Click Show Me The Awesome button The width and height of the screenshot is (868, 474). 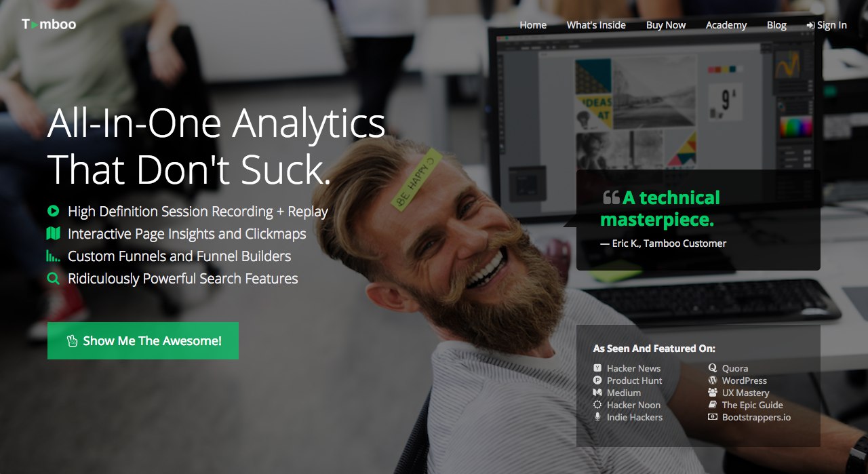click(143, 340)
